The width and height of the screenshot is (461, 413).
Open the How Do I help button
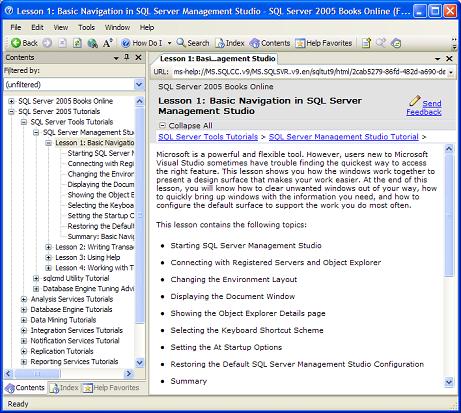click(x=142, y=43)
